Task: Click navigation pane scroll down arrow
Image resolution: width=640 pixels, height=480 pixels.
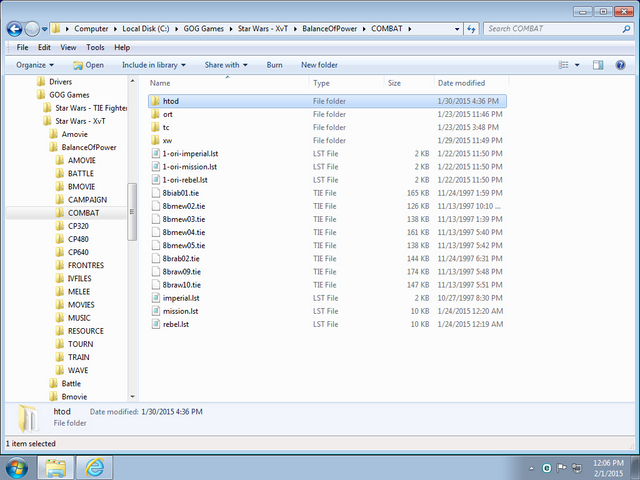Action: tap(133, 396)
